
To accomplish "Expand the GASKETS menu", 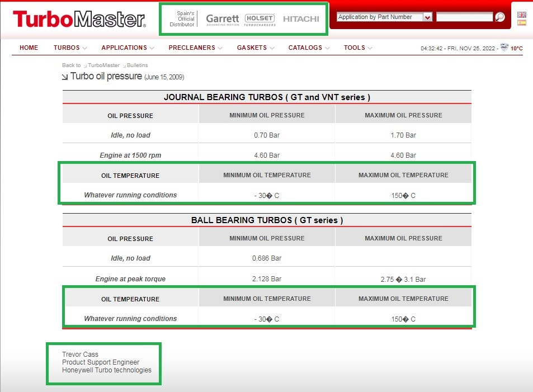I will (x=255, y=48).
